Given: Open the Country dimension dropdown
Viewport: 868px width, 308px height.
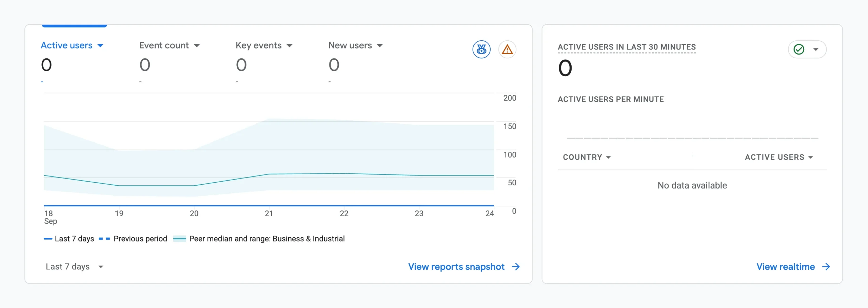Looking at the screenshot, I should [587, 157].
